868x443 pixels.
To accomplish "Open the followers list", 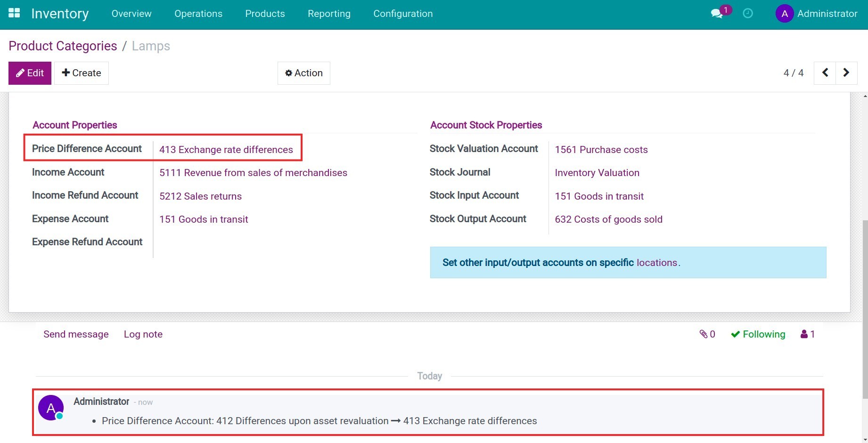I will click(x=807, y=334).
